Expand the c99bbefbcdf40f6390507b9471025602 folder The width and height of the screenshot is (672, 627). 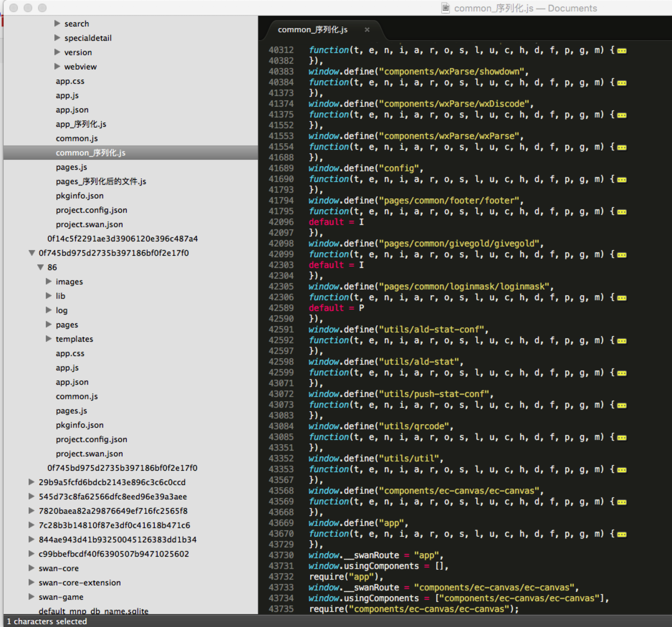click(32, 554)
